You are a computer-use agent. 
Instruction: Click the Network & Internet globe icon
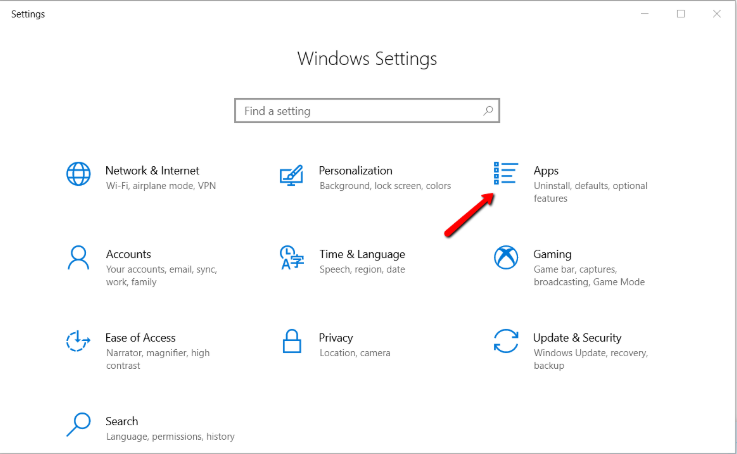click(x=78, y=174)
